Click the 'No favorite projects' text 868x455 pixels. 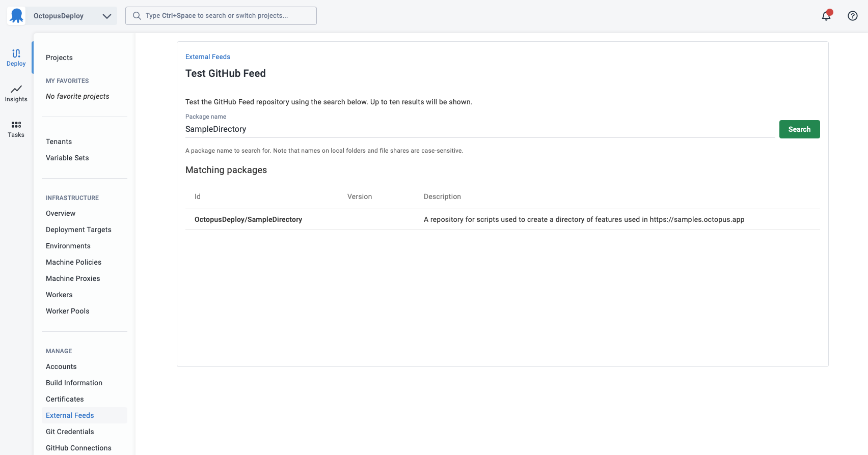77,96
